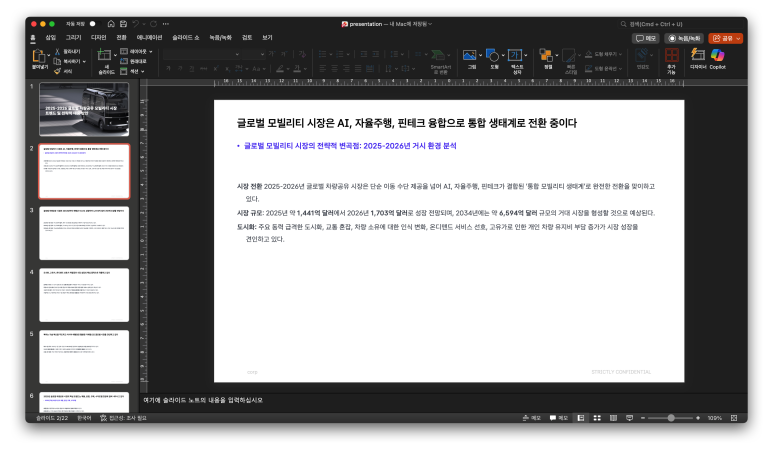773x457 pixels.
Task: Switch to normal view in status bar
Action: (x=581, y=418)
